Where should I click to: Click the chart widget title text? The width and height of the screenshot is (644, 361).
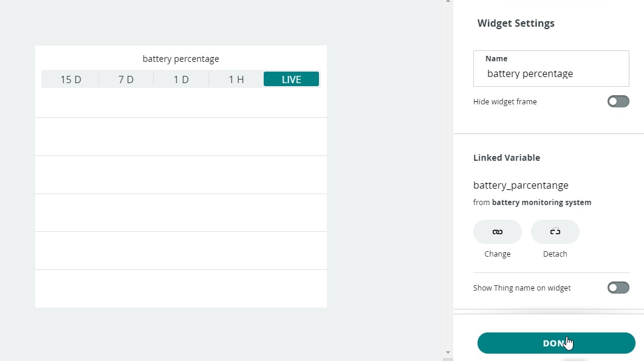180,59
